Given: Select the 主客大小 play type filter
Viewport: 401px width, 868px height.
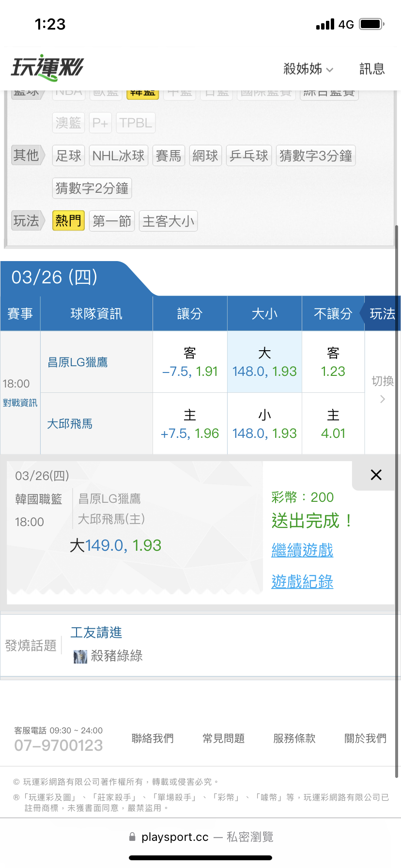Looking at the screenshot, I should pyautogui.click(x=168, y=221).
